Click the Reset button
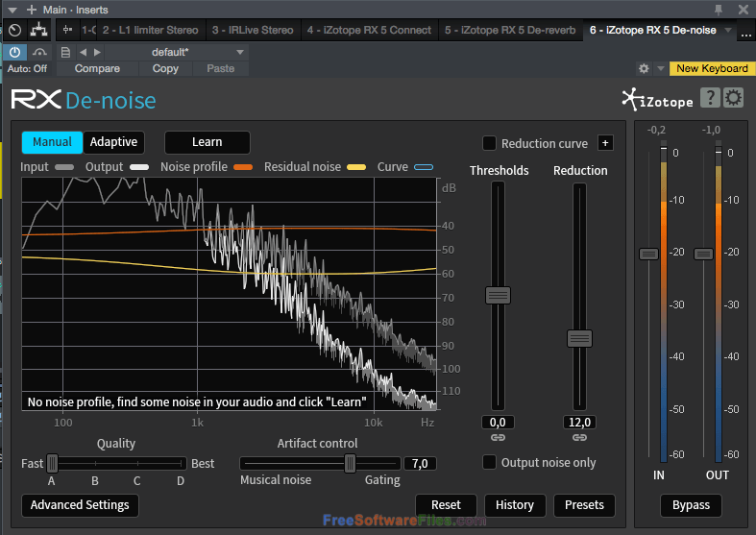This screenshot has width=756, height=535. coord(446,505)
